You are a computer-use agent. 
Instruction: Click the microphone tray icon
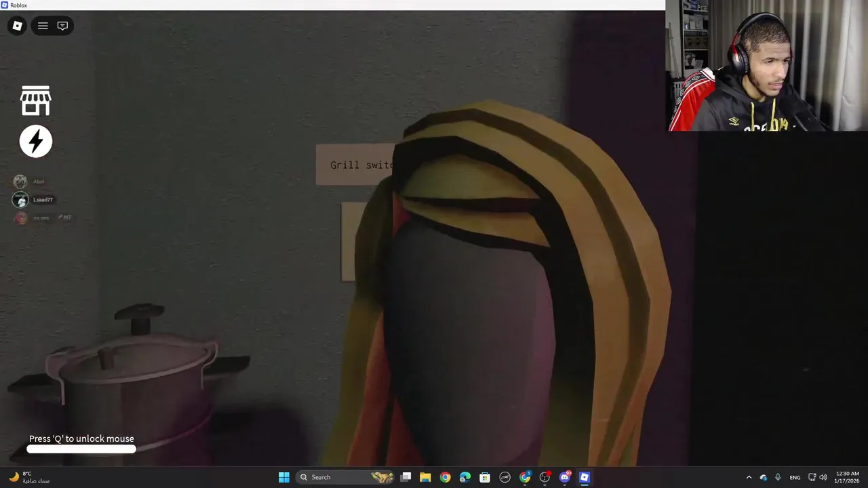click(x=778, y=477)
